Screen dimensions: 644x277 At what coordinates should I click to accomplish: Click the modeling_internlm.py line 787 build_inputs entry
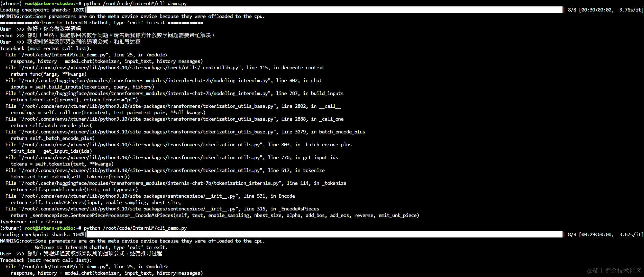click(x=174, y=93)
